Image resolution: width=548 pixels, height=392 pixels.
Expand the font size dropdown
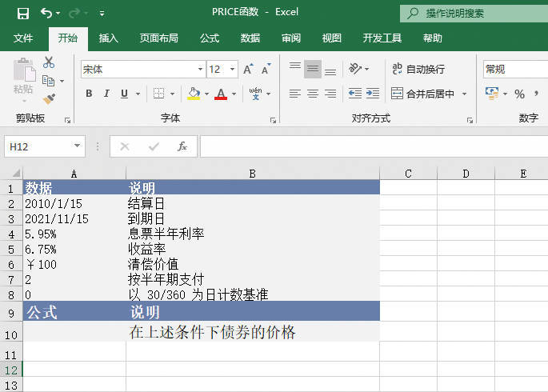233,70
